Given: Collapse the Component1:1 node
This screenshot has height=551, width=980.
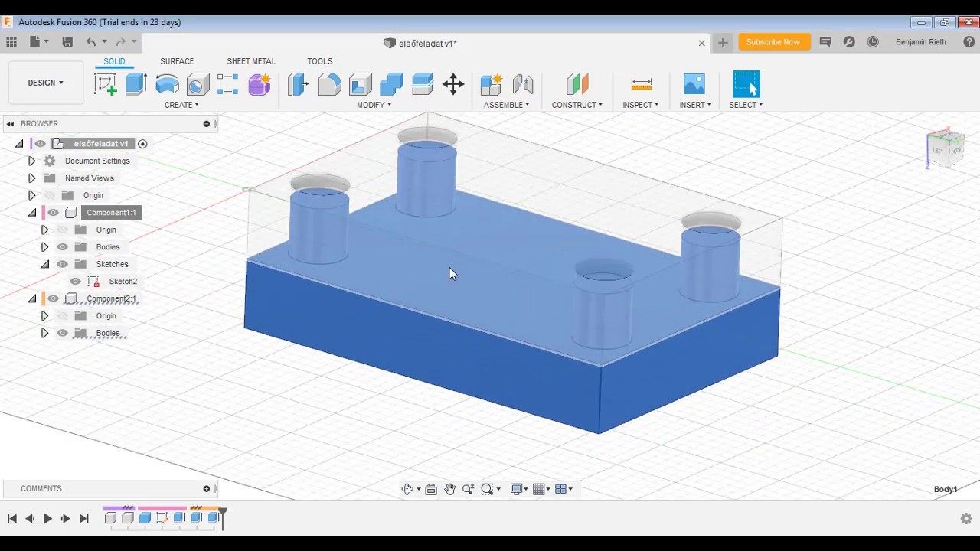Looking at the screenshot, I should pyautogui.click(x=32, y=213).
